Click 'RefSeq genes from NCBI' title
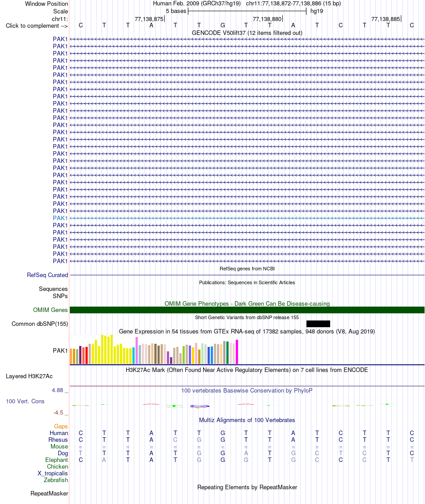Image resolution: width=425 pixels, height=504 pixels. pyautogui.click(x=247, y=269)
